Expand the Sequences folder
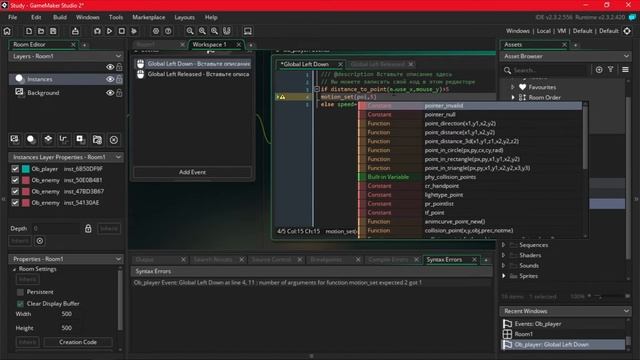 [x=504, y=245]
